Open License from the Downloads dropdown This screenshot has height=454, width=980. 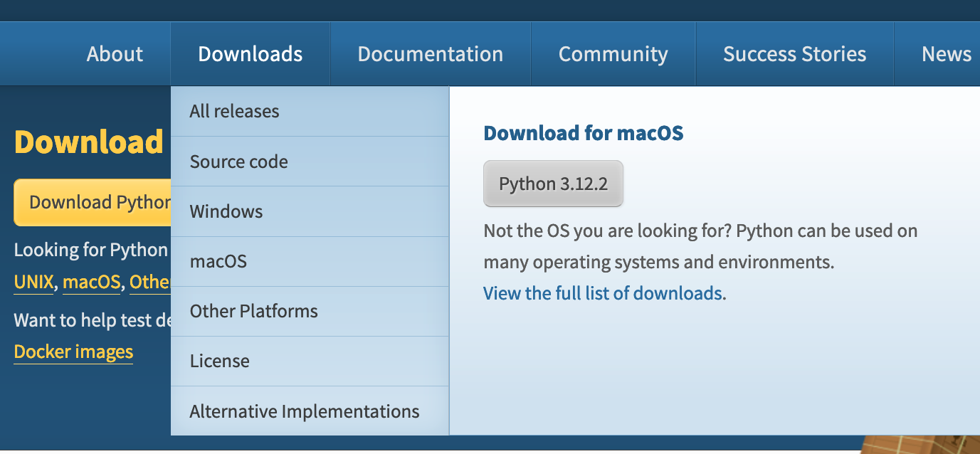310,361
